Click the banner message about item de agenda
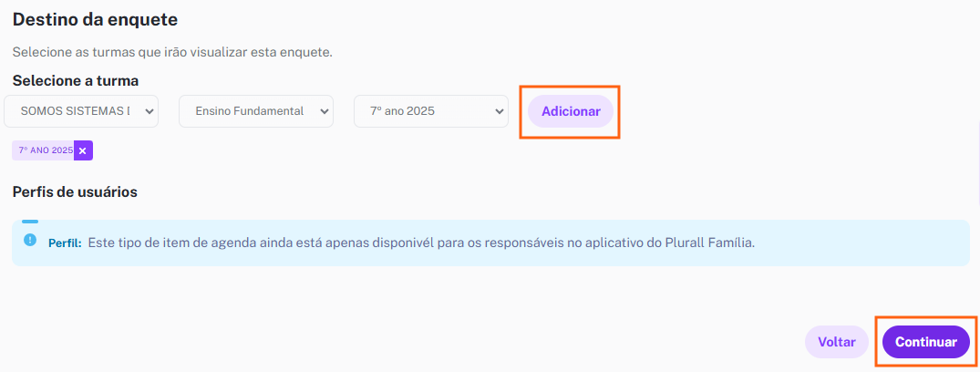 point(421,243)
